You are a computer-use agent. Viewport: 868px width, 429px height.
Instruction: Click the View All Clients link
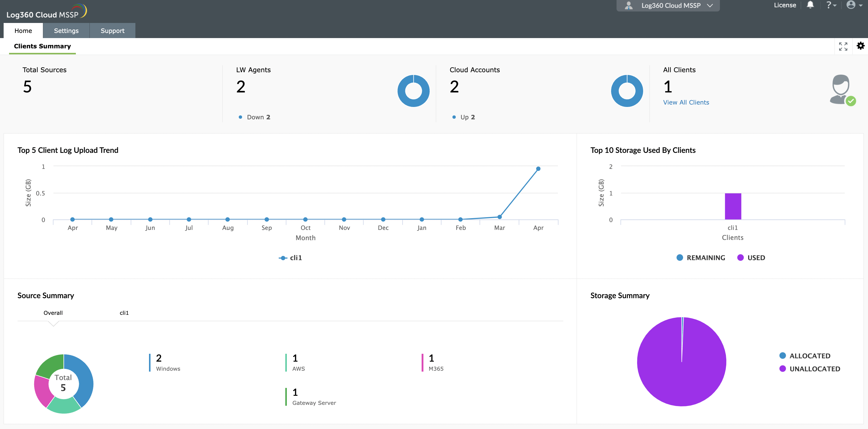point(686,102)
